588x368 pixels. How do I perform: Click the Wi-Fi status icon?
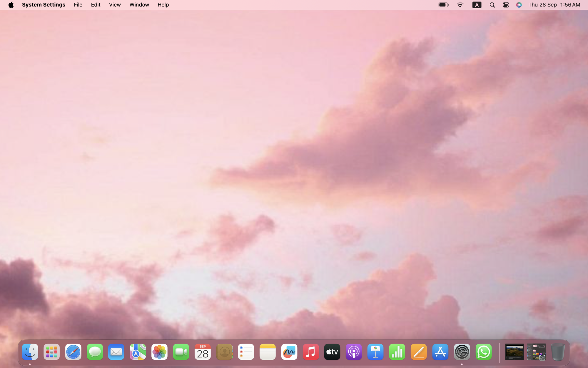[460, 5]
